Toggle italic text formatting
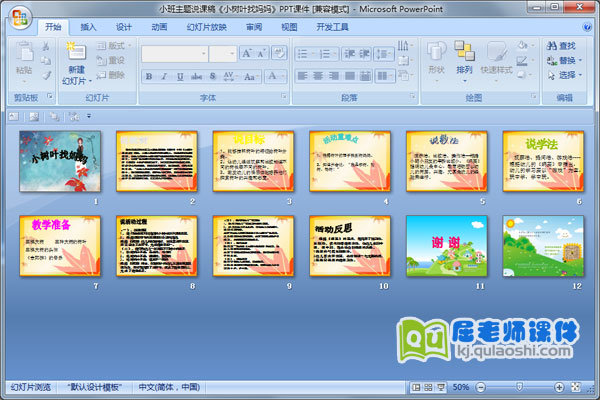The height and width of the screenshot is (400, 600). coord(165,75)
